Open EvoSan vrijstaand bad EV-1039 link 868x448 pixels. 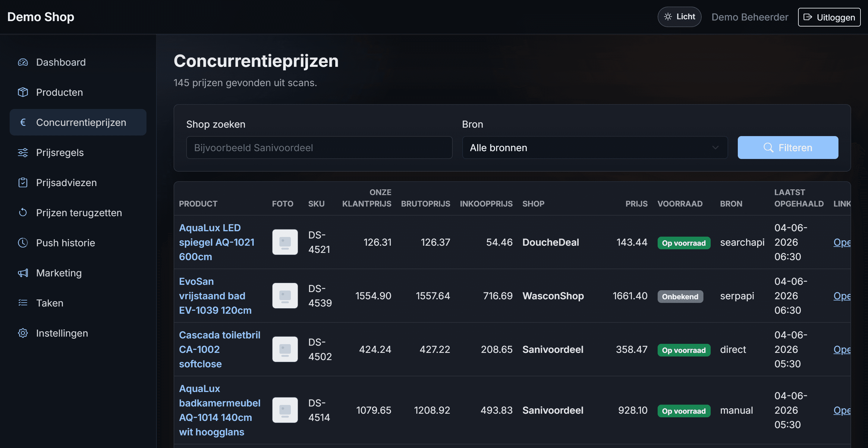(x=215, y=296)
